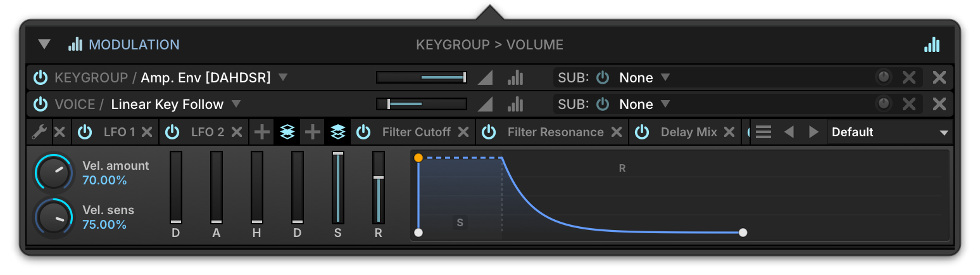Click the A attack envelope slider
The image size is (980, 275).
point(217,188)
